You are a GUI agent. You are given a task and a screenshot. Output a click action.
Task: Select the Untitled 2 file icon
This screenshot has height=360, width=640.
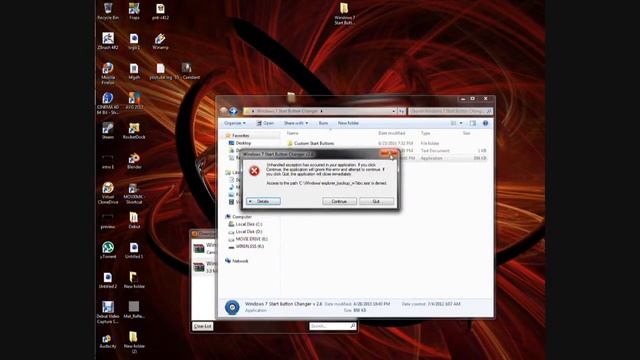pyautogui.click(x=108, y=280)
